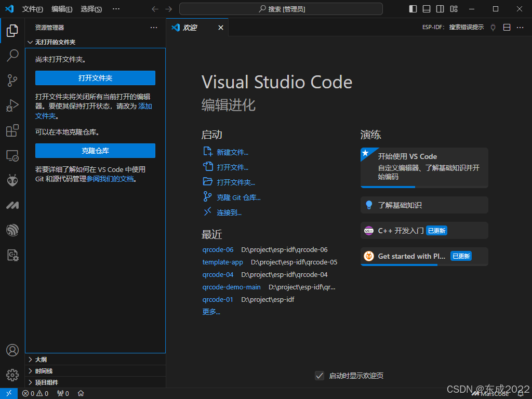The width and height of the screenshot is (532, 399).
Task: Toggle secondary side bar visibility
Action: (440, 9)
